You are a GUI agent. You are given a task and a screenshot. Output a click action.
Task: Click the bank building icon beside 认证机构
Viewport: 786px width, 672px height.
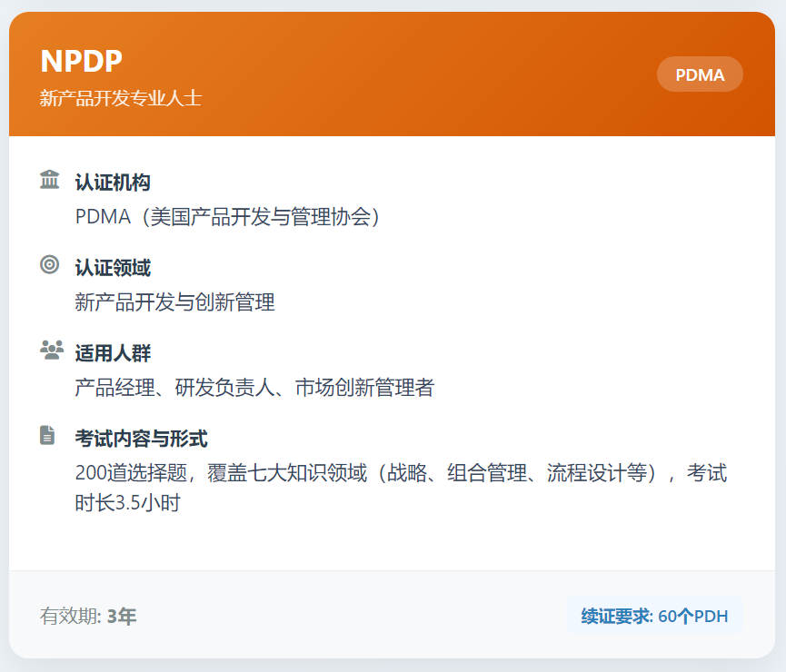[x=50, y=180]
